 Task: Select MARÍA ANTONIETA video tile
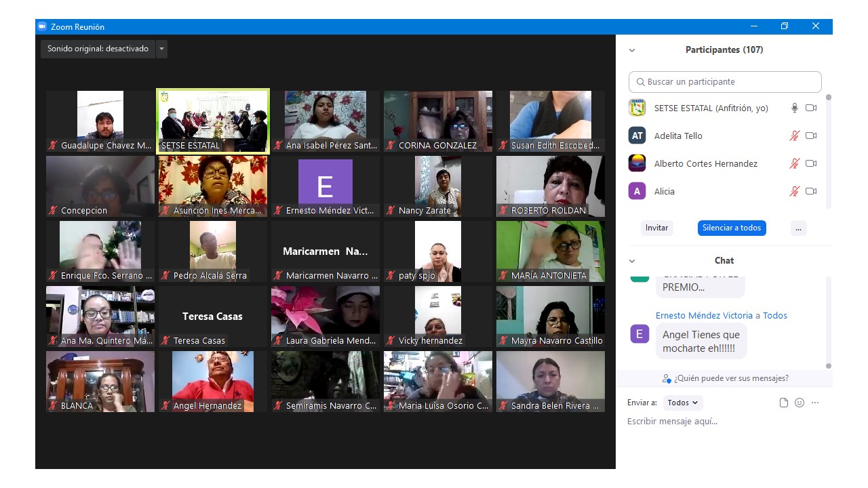coord(551,251)
